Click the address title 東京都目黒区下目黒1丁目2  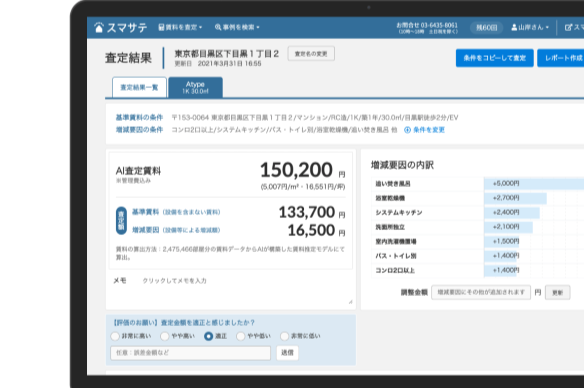(226, 54)
